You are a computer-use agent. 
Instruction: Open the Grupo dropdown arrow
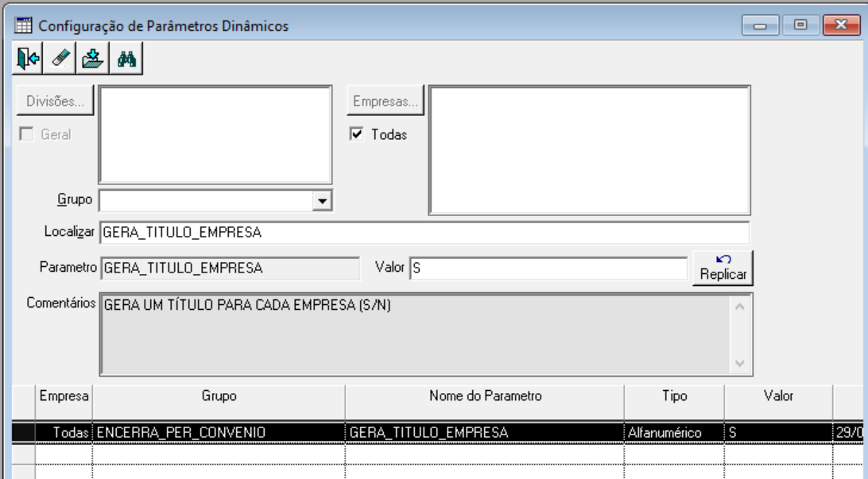(322, 200)
